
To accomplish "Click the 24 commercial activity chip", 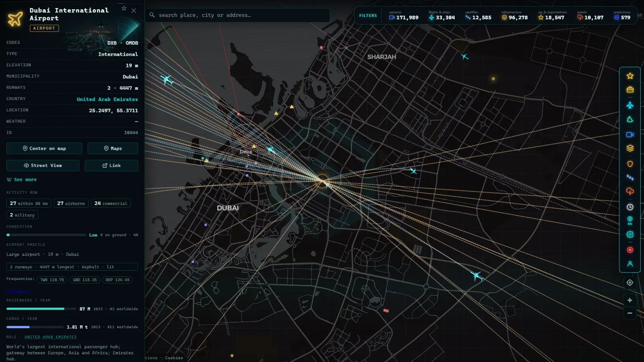I will (111, 204).
